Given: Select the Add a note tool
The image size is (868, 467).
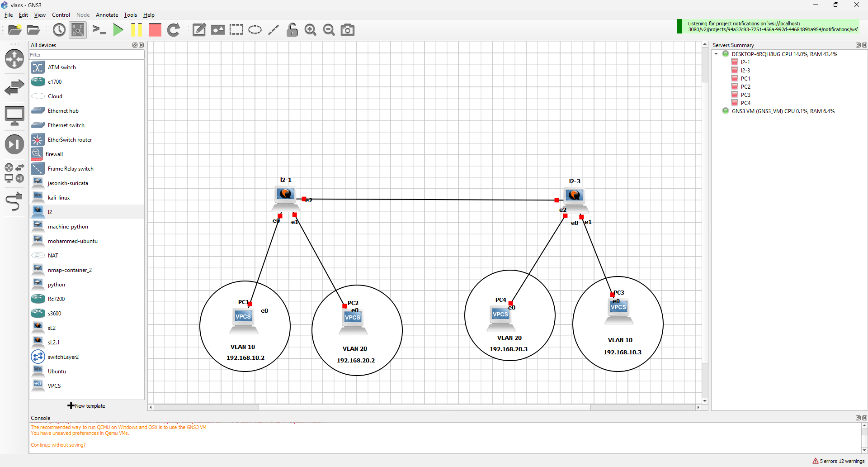Looking at the screenshot, I should (x=199, y=30).
